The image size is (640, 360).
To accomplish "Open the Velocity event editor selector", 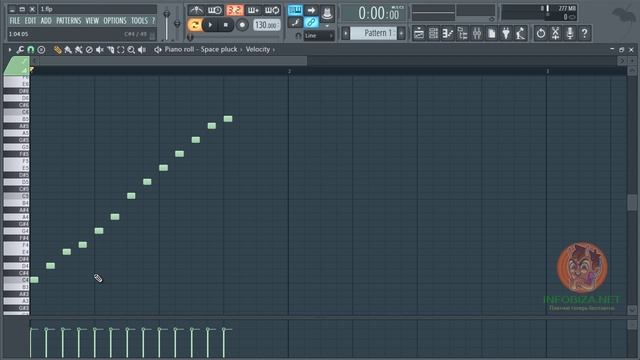I will tap(258, 49).
